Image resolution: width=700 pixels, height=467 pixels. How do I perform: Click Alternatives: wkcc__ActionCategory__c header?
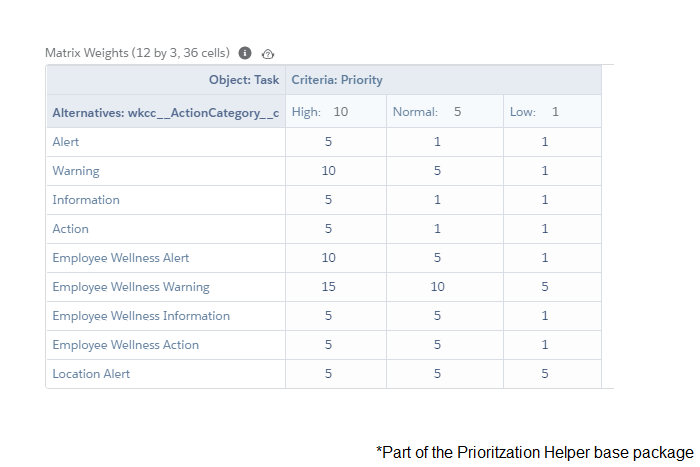pyautogui.click(x=166, y=112)
